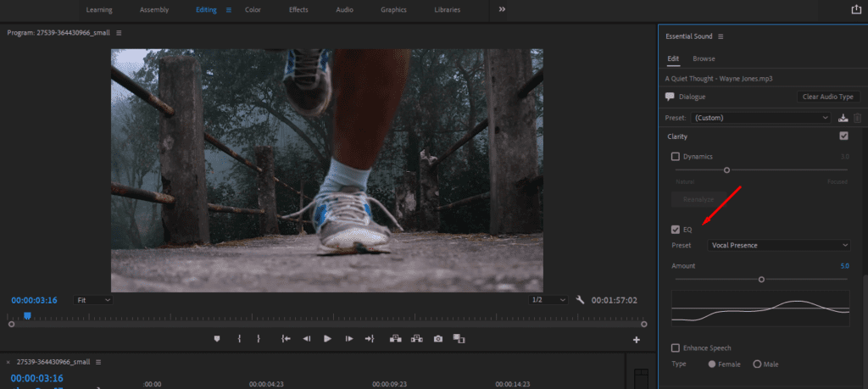Click the duration text 00:01:57:02
The width and height of the screenshot is (868, 389).
pyautogui.click(x=615, y=301)
